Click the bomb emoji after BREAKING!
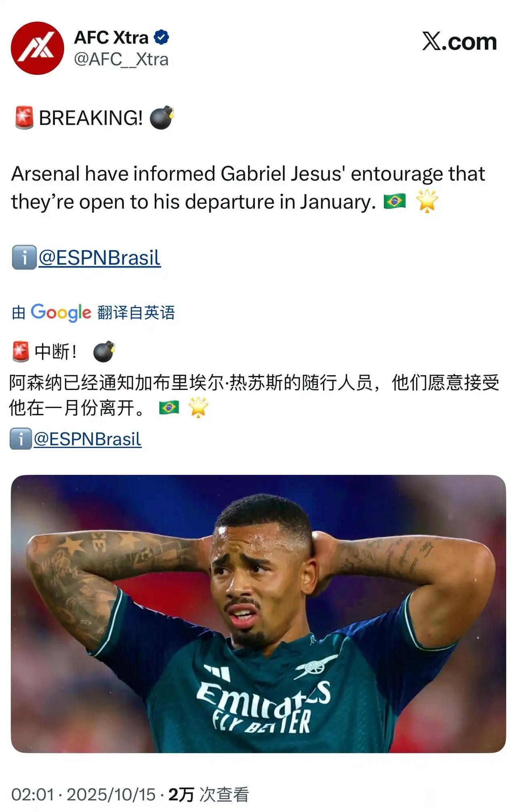The width and height of the screenshot is (517, 812). pos(162,117)
